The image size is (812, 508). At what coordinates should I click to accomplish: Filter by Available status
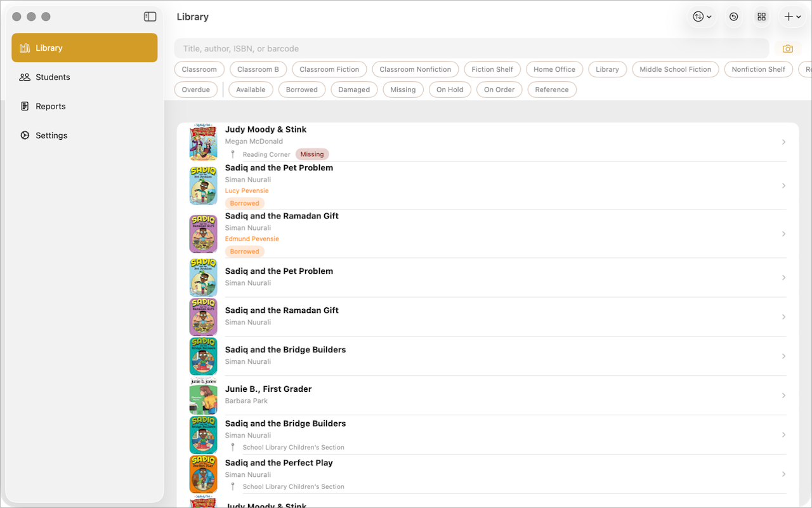(x=251, y=90)
